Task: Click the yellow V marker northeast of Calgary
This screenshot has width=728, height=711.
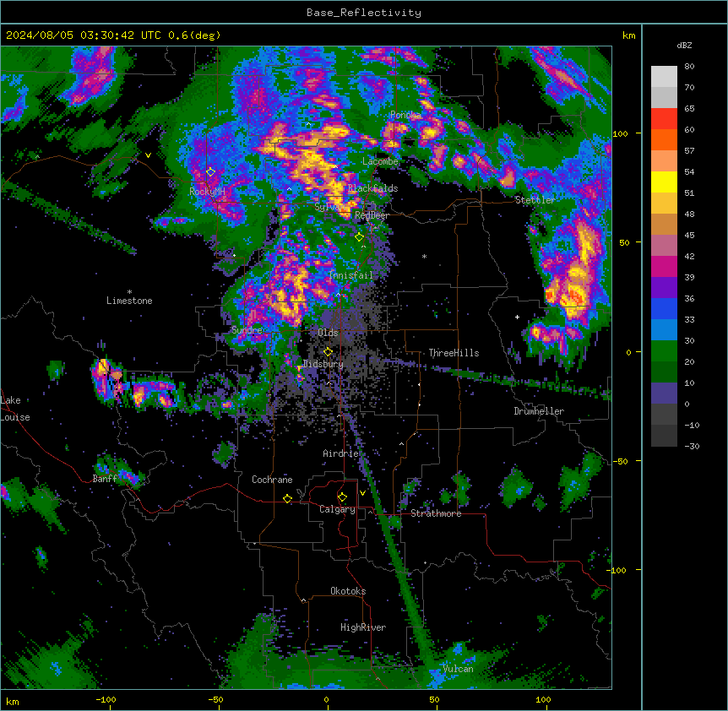Action: [x=362, y=493]
